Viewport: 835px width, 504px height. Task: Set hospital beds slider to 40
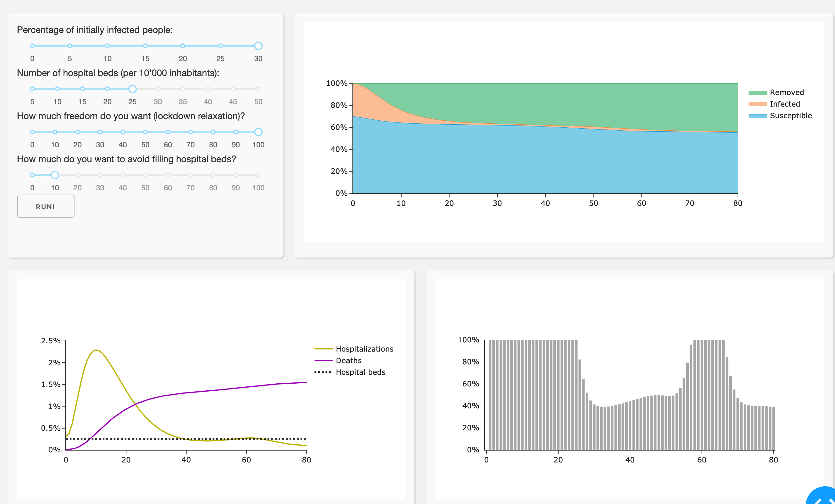coord(208,89)
